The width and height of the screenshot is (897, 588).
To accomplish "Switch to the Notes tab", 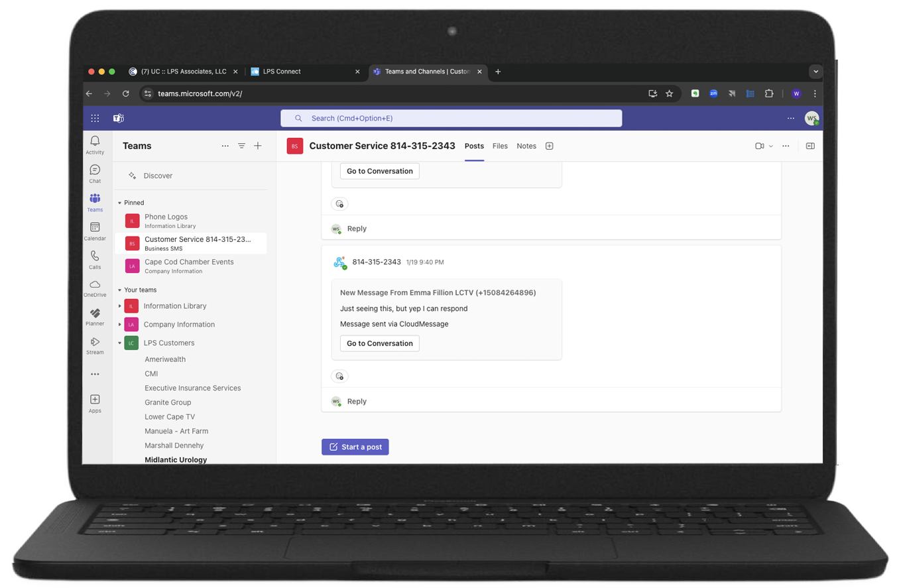I will (526, 146).
